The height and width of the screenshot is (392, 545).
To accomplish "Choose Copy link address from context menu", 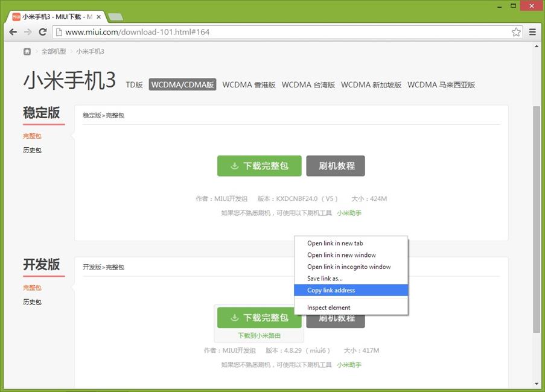I will tap(351, 290).
